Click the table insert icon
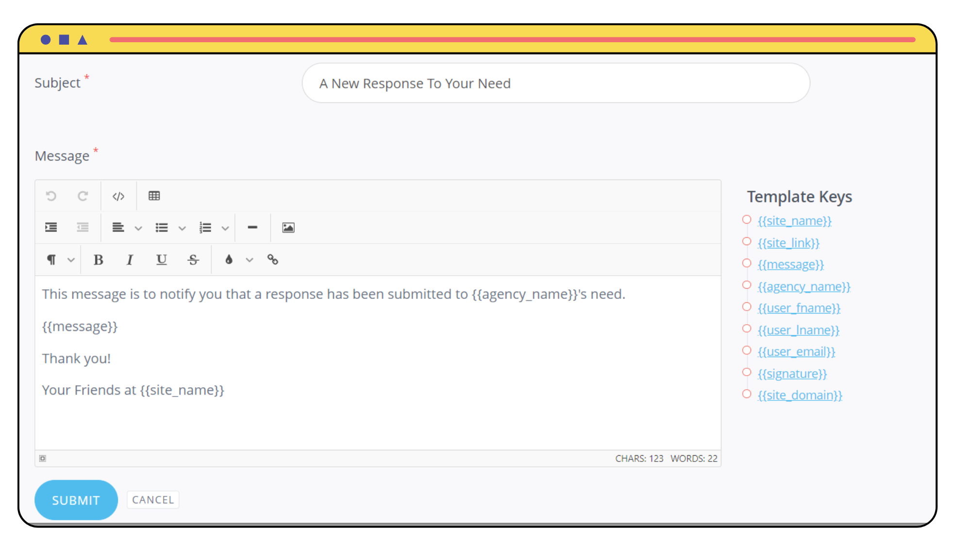The width and height of the screenshot is (971, 560). pyautogui.click(x=154, y=196)
